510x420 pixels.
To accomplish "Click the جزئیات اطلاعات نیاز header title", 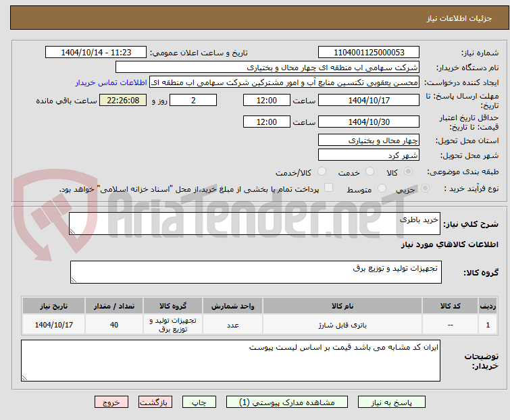I will [459, 18].
